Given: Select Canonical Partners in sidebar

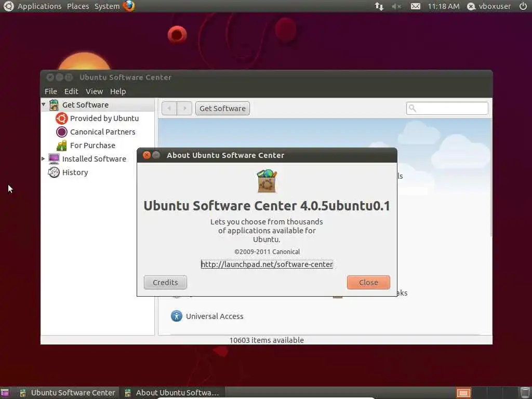Looking at the screenshot, I should tap(102, 132).
